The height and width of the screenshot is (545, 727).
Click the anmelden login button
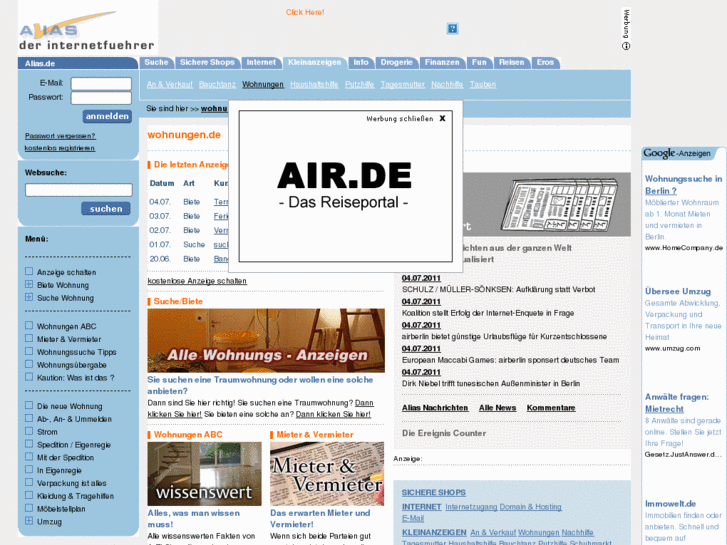click(x=107, y=116)
